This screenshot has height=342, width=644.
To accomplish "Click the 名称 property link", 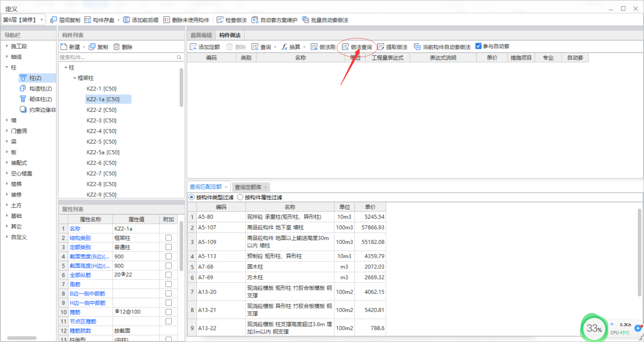I will point(75,229).
